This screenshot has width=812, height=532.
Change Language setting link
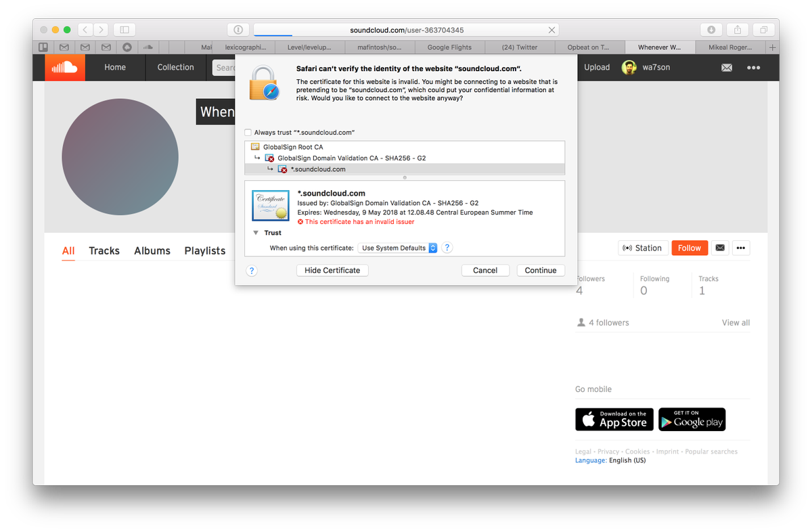[x=591, y=460]
